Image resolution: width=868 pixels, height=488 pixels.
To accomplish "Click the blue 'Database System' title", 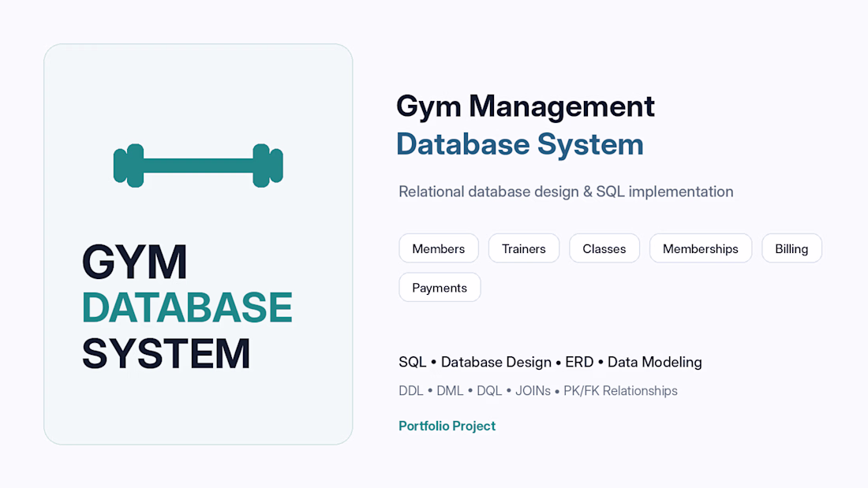I will [520, 144].
